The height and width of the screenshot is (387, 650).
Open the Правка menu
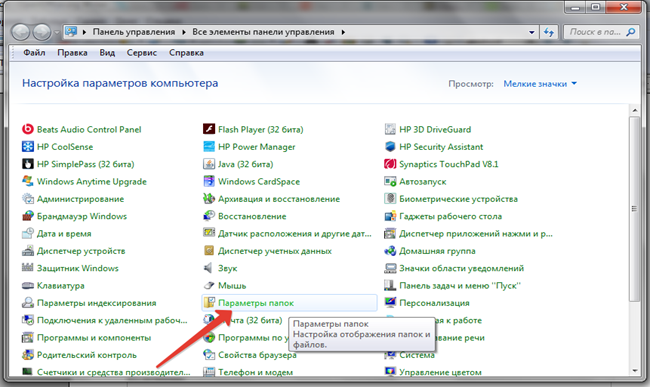[72, 53]
